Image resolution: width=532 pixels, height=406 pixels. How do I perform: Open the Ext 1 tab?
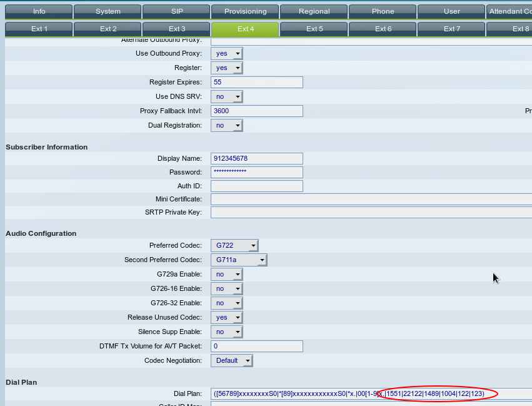[39, 29]
